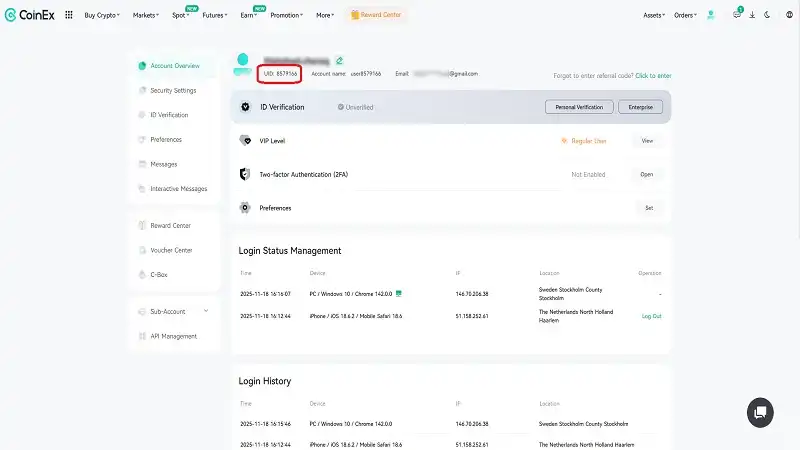Click the ID Verification shield icon
The height and width of the screenshot is (450, 800).
coord(245,107)
